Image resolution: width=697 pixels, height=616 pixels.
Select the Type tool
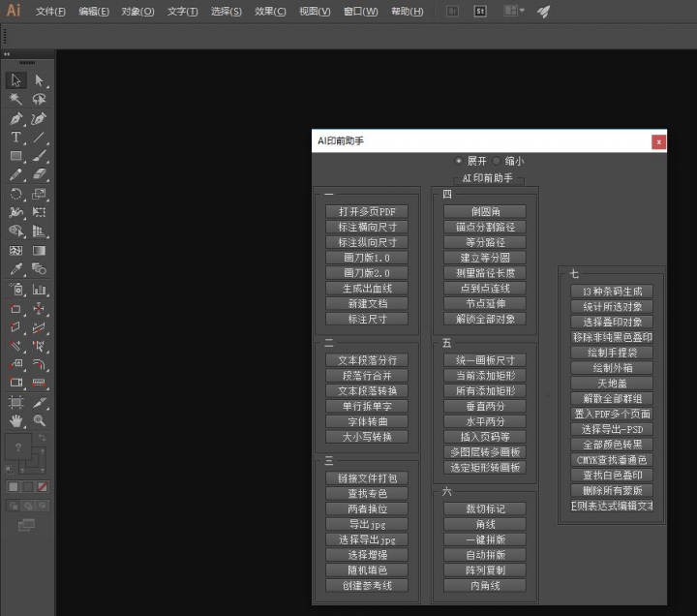(x=16, y=138)
